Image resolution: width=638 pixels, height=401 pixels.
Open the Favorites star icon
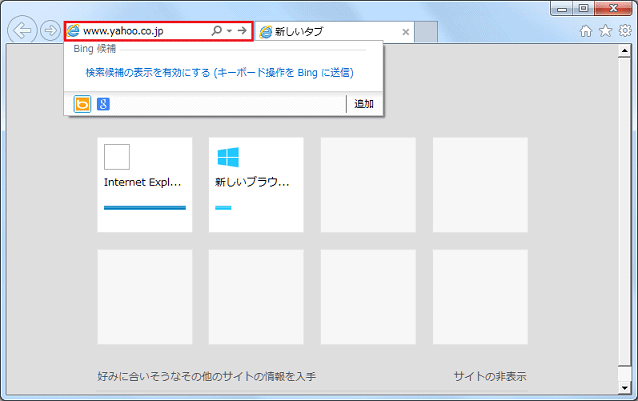coord(606,31)
